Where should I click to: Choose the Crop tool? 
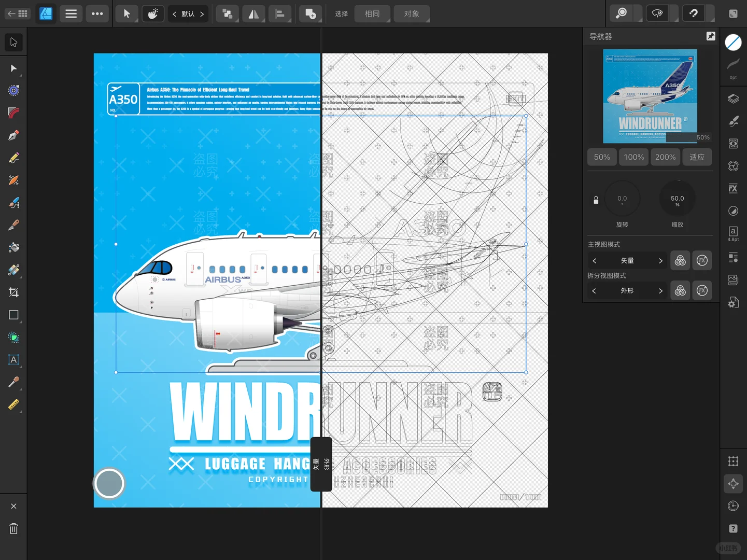13,292
